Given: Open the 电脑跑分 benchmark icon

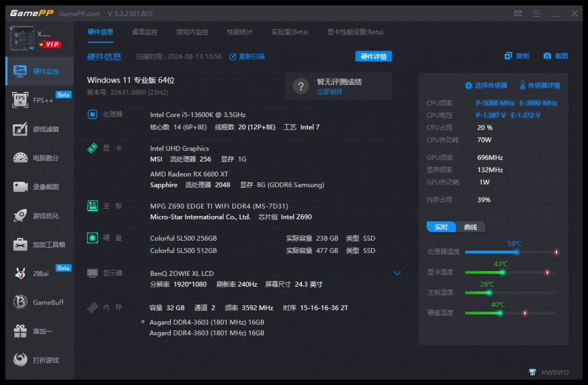Looking at the screenshot, I should 20,158.
